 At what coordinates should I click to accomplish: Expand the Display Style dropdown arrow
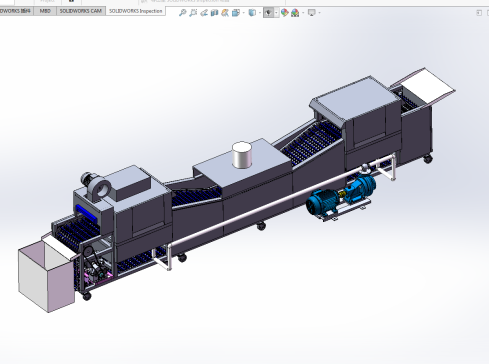point(260,13)
